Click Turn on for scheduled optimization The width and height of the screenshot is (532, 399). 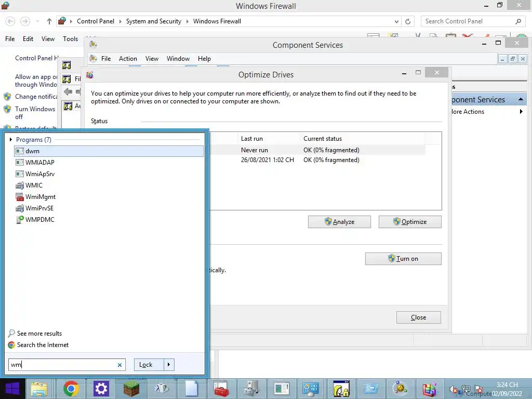point(403,259)
